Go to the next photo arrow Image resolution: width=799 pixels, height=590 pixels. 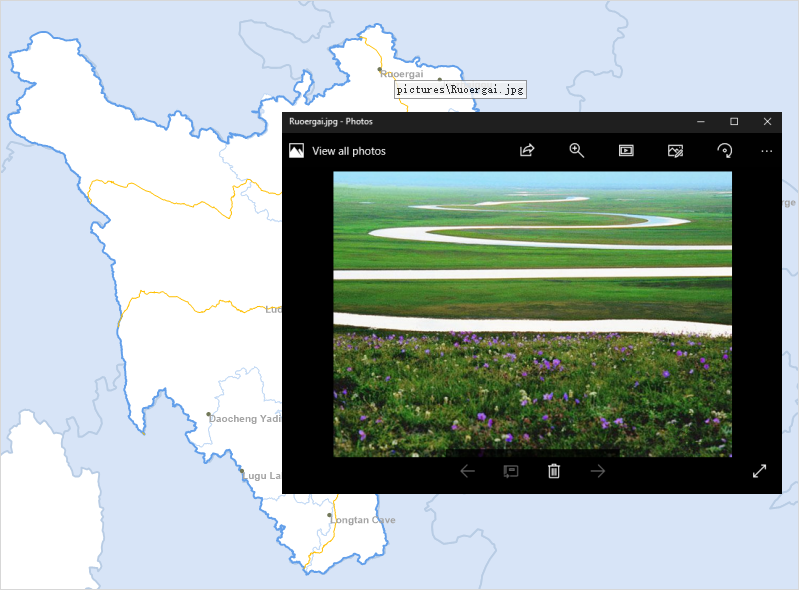pos(598,471)
